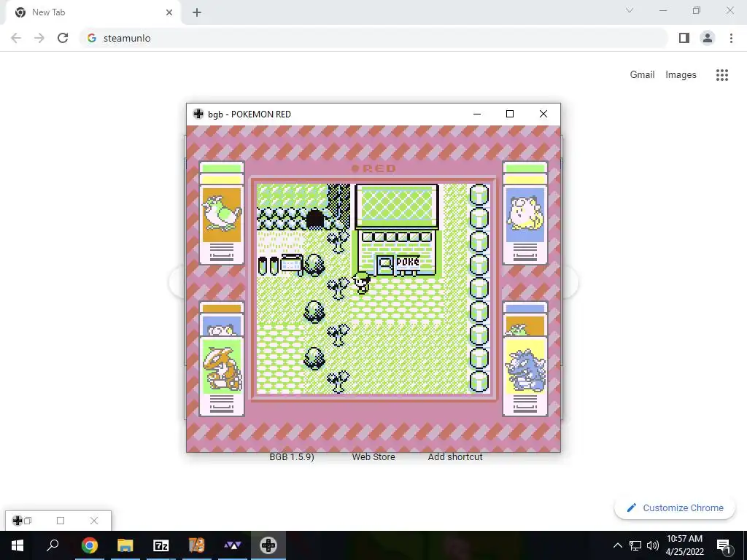Viewport: 747px width, 560px height.
Task: Open Chrome from the taskbar
Action: [x=89, y=545]
